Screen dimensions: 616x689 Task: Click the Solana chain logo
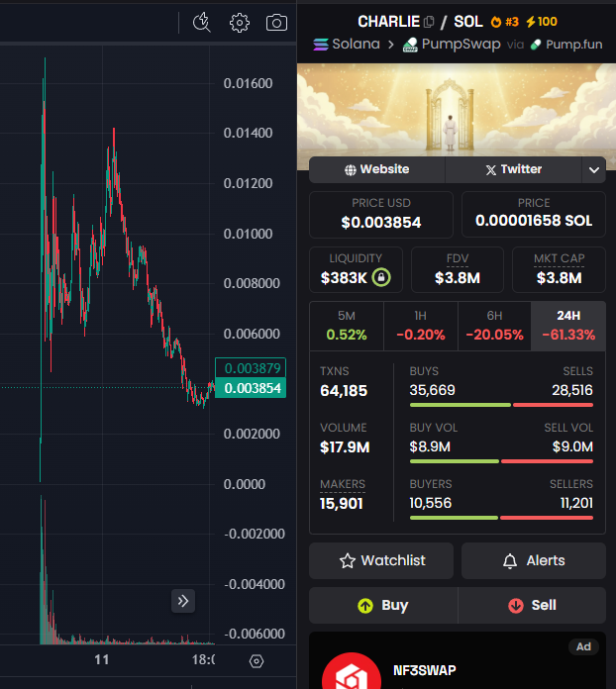pos(321,44)
